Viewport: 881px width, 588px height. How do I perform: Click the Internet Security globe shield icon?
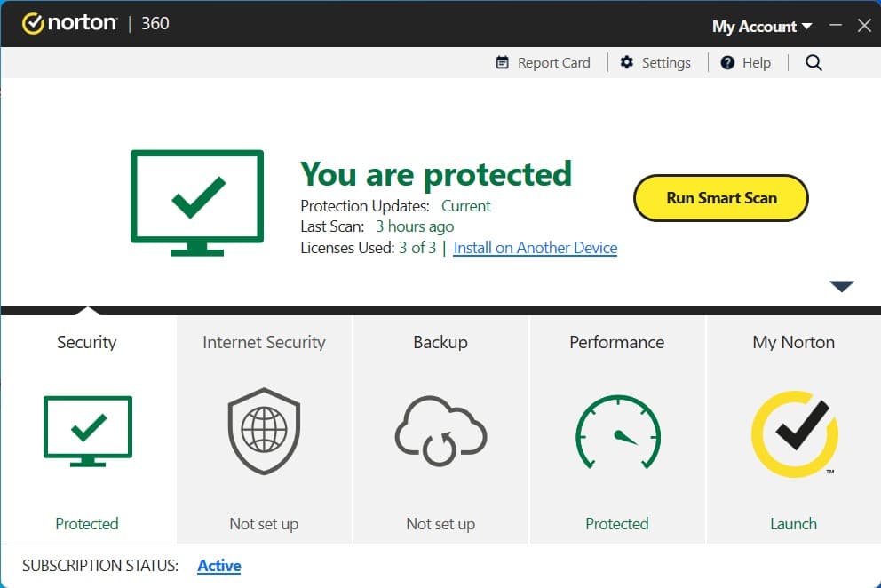264,432
